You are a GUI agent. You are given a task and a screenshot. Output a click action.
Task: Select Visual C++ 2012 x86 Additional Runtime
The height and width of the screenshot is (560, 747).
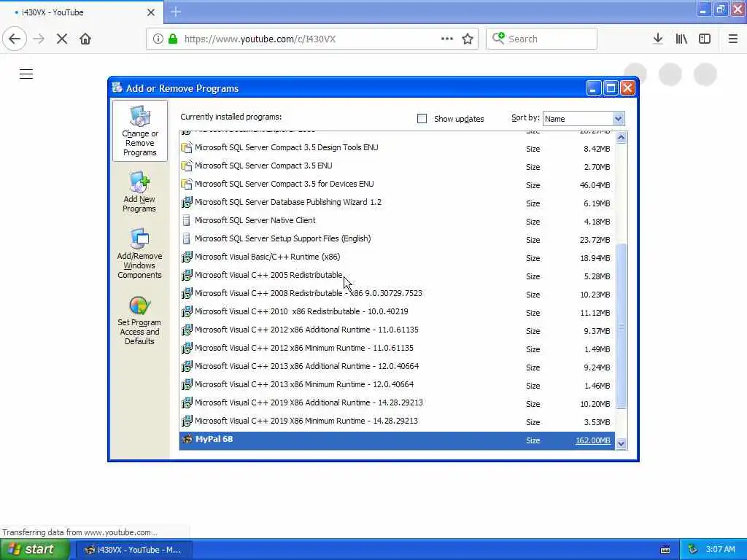[x=398, y=330]
